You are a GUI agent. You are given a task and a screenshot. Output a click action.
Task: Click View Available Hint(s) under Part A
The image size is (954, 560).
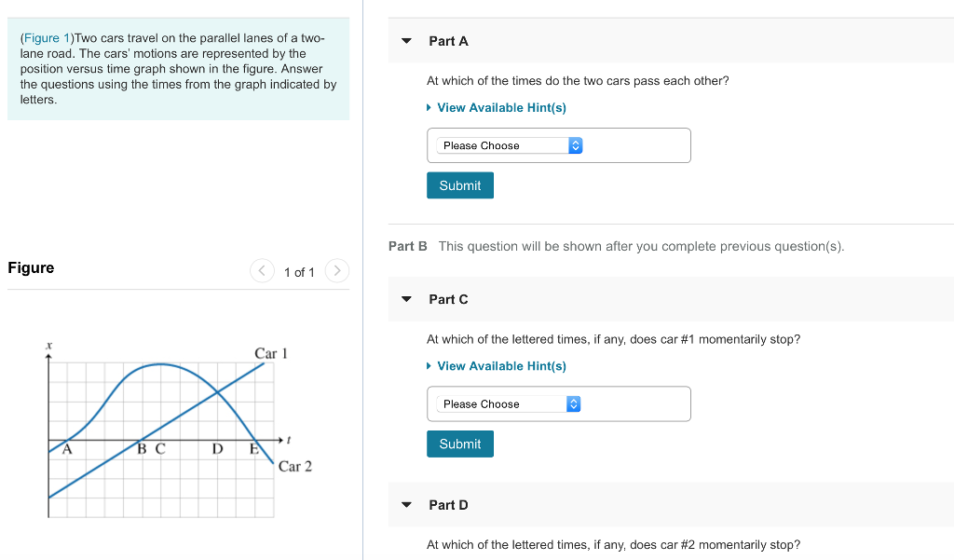pos(500,107)
